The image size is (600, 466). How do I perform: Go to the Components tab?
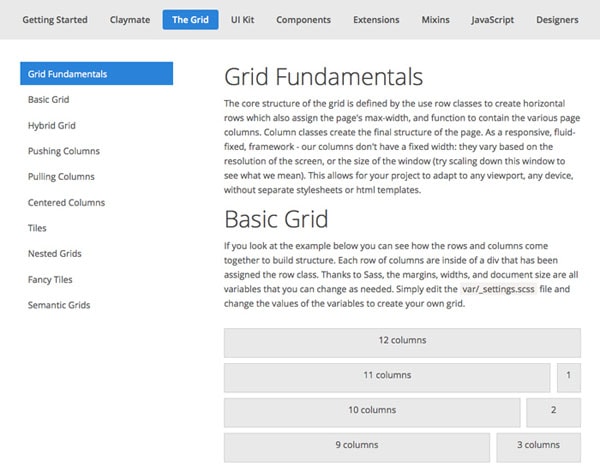pos(303,20)
